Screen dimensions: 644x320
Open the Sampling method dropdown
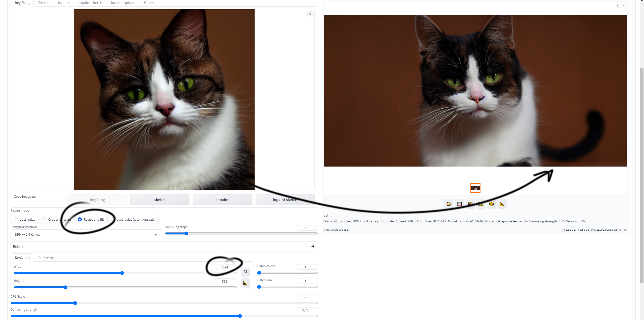coord(87,235)
